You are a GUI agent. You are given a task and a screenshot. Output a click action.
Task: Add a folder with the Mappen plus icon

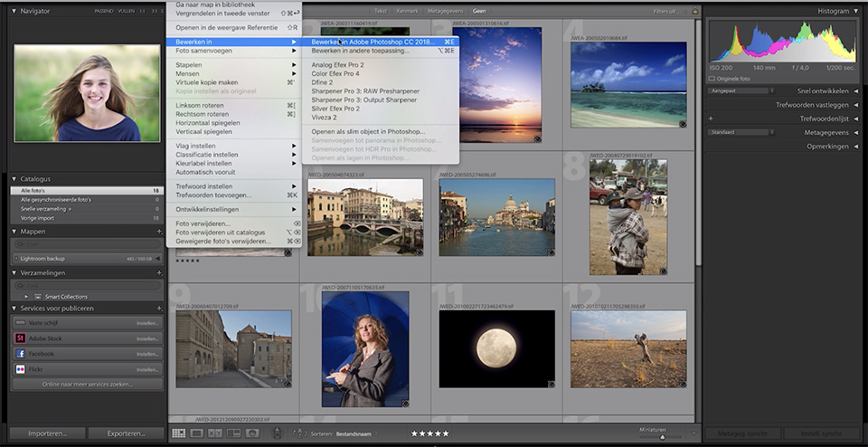[x=159, y=232]
